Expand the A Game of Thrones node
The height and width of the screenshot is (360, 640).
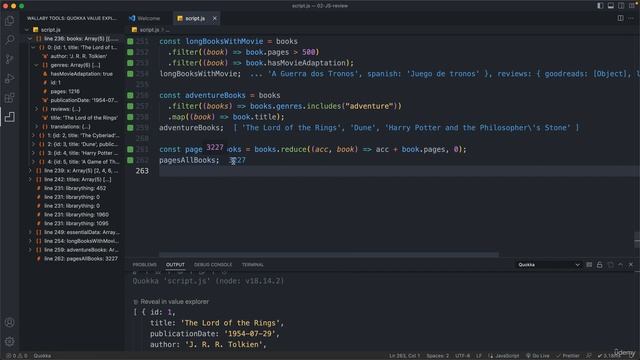point(33,162)
